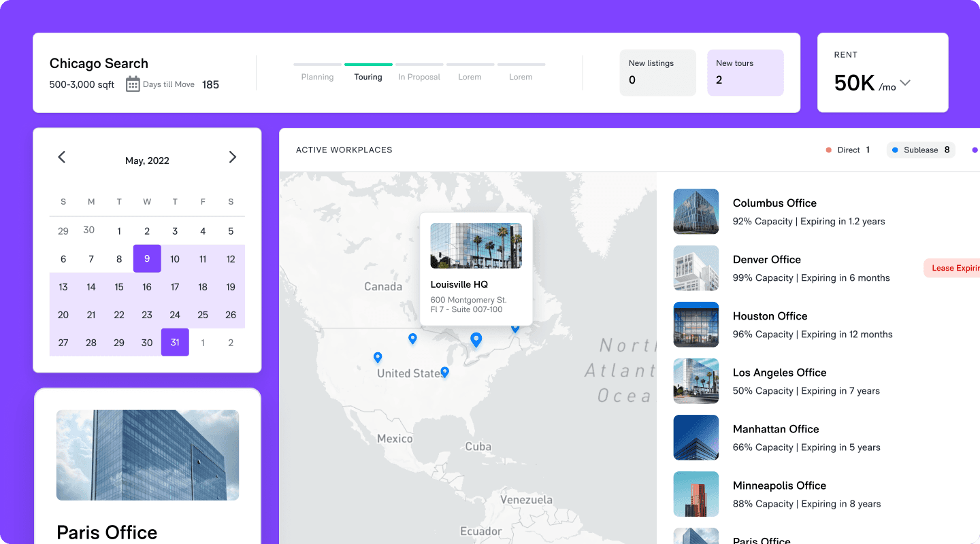Click the "Minneapolis Office" name
980x544 pixels.
point(779,486)
